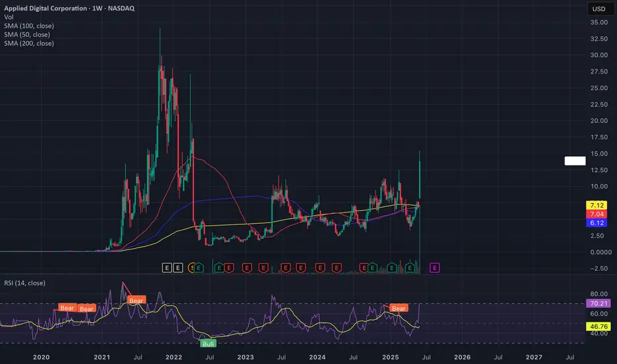
Task: Click the 2022 label on the time axis
Action: (x=173, y=357)
